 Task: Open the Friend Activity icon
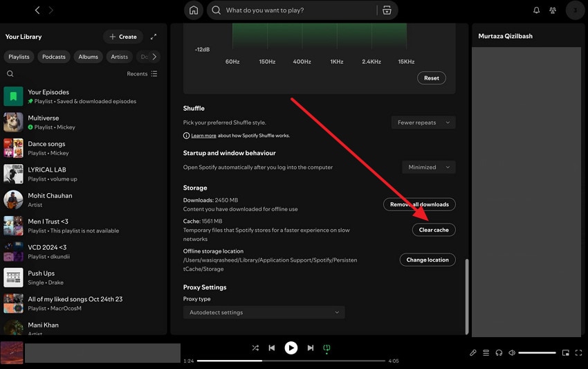(x=553, y=10)
